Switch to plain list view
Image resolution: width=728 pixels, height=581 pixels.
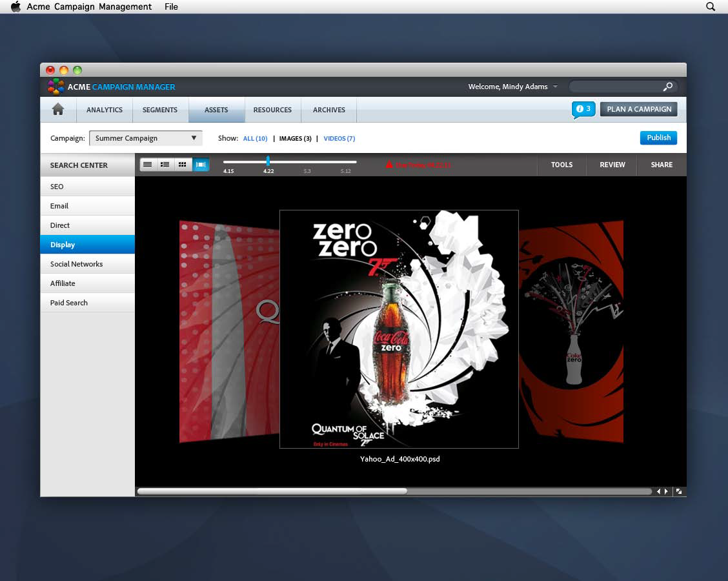[x=148, y=165]
